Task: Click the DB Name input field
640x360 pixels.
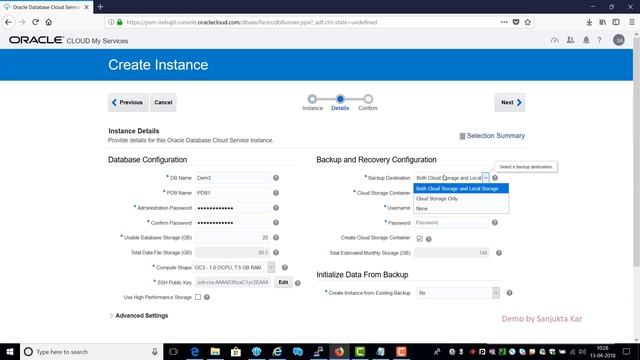Action: click(233, 178)
